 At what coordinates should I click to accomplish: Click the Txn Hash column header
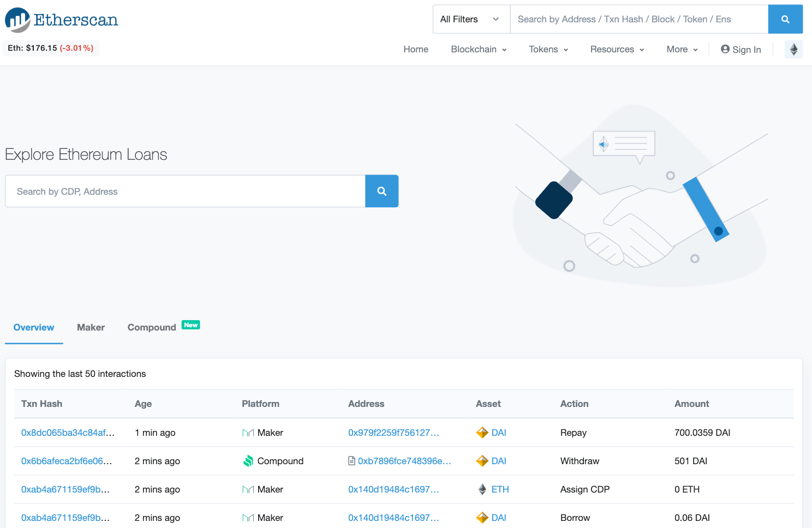pyautogui.click(x=41, y=404)
